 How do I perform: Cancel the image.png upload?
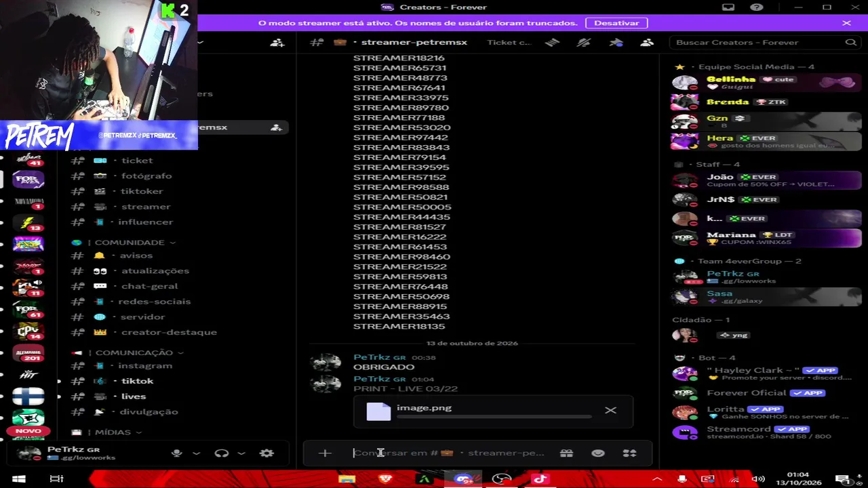610,410
